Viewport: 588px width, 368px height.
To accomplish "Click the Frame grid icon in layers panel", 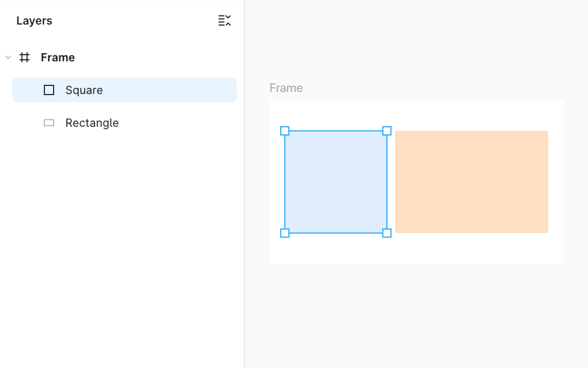I will pos(24,57).
